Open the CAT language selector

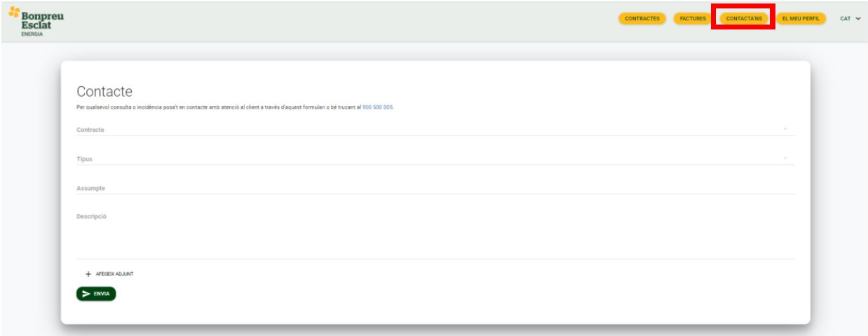[849, 19]
